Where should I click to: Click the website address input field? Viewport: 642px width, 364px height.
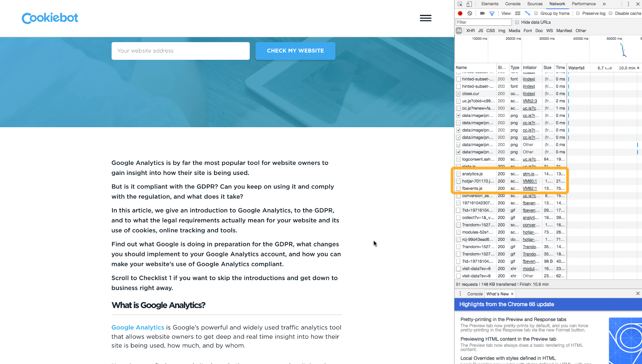click(181, 51)
